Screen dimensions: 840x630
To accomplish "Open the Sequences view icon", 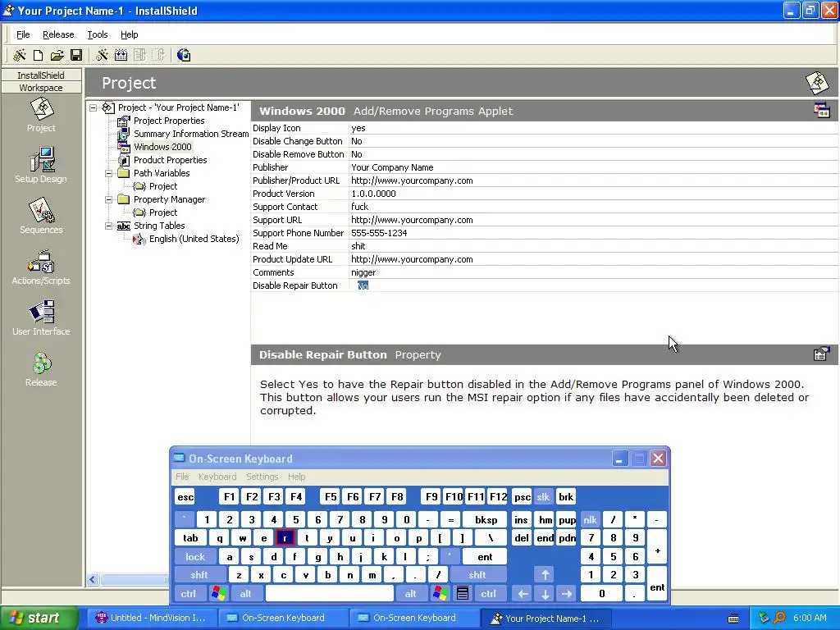I will [x=41, y=216].
